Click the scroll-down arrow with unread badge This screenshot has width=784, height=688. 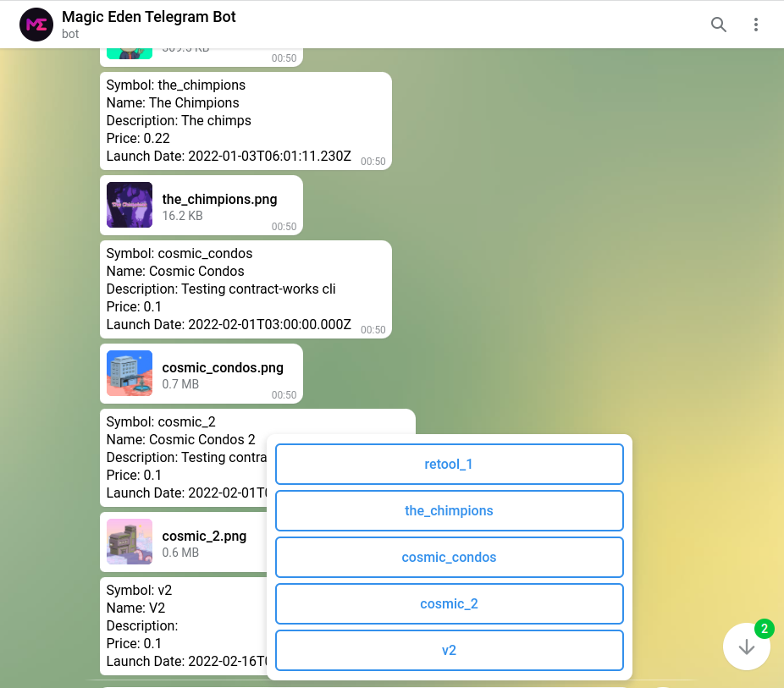(x=746, y=647)
